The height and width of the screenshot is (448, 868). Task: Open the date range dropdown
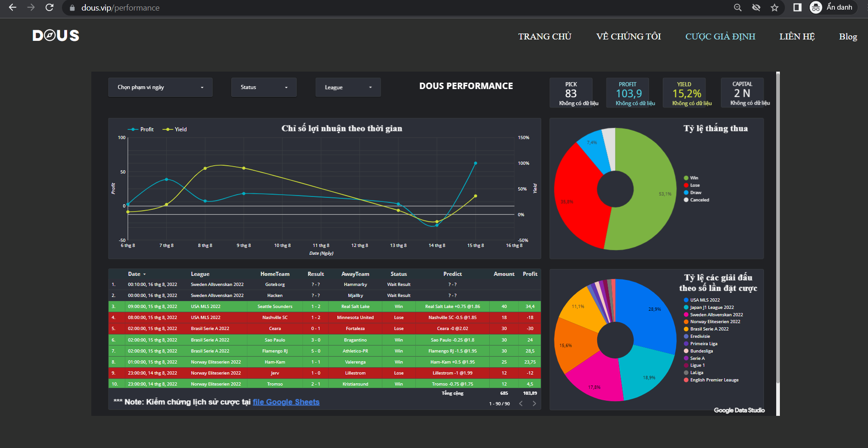pyautogui.click(x=160, y=87)
